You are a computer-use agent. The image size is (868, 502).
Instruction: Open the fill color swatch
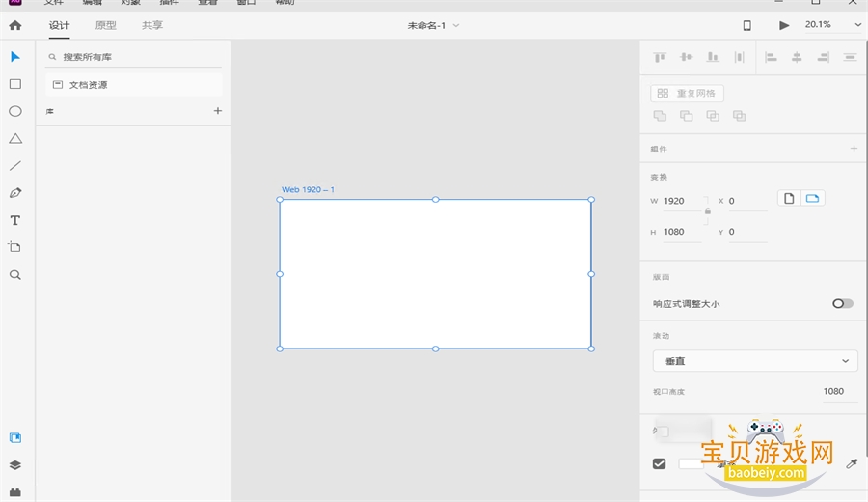coord(691,463)
